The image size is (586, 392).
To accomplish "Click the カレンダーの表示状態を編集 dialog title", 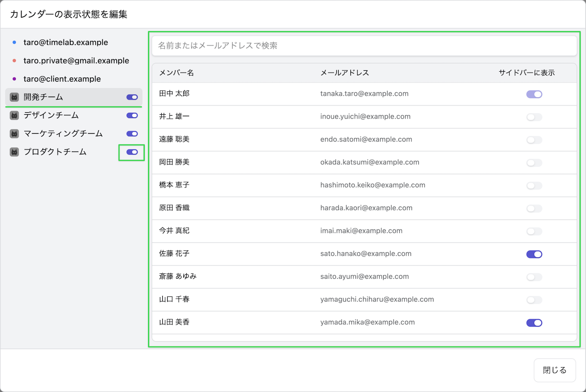I will [x=69, y=14].
